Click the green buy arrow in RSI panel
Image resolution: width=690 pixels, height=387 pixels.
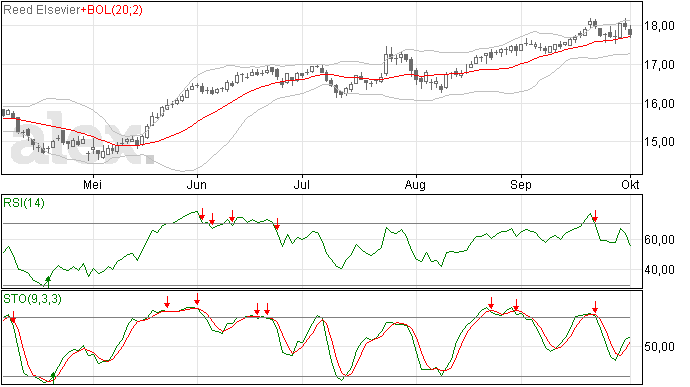point(48,281)
